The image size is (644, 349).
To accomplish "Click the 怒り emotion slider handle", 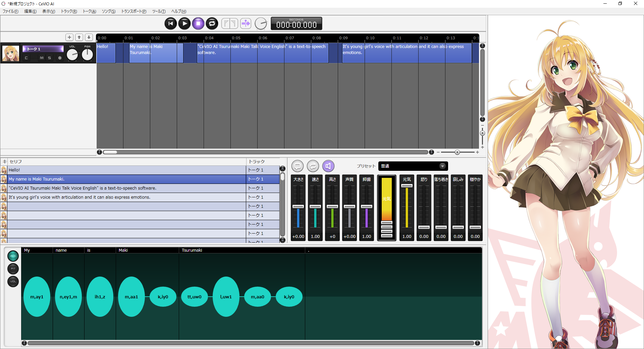I will (424, 227).
